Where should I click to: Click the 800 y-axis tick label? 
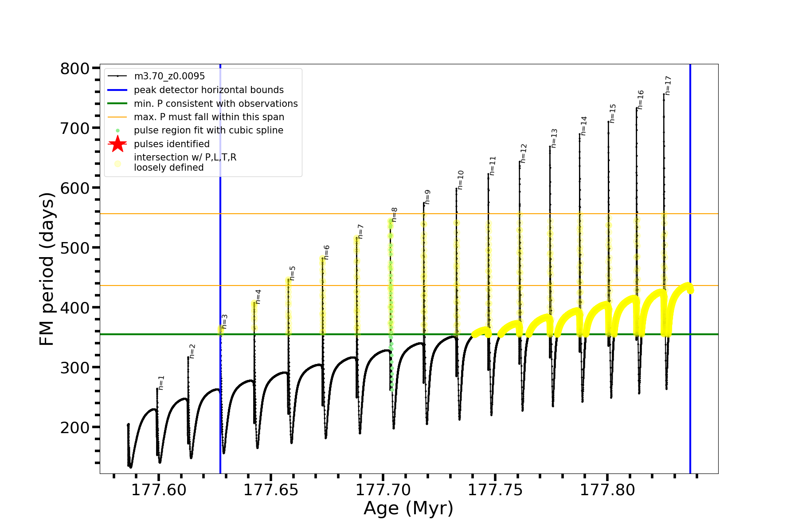tap(74, 69)
